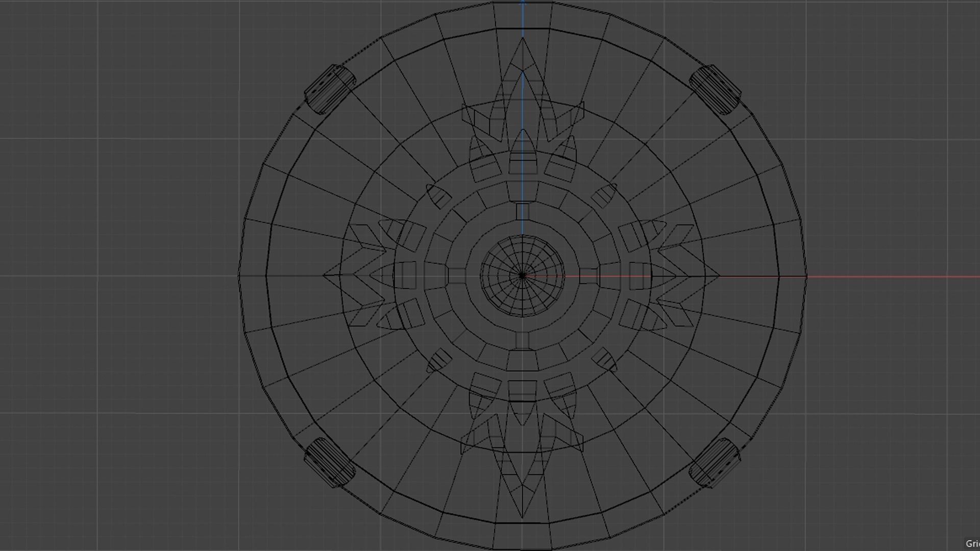Select the small rectangle right of central dome
This screenshot has width=980, height=551.
point(588,276)
